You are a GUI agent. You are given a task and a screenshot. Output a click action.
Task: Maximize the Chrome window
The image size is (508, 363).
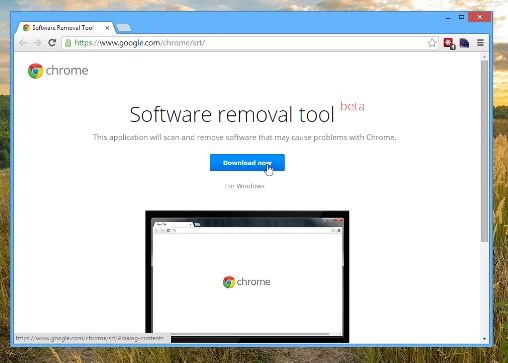(461, 17)
